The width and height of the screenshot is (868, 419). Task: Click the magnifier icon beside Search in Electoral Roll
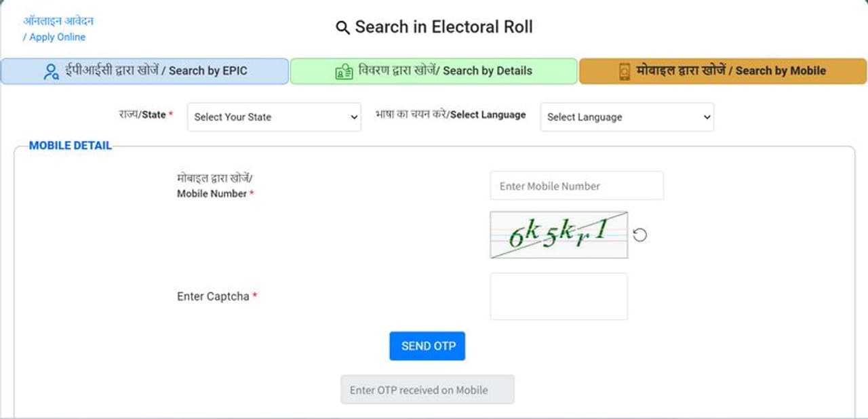pos(342,28)
